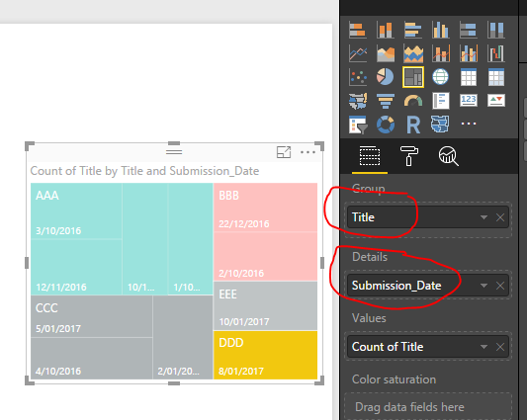Select the Scatter chart visual
527x420 pixels.
[x=357, y=77]
